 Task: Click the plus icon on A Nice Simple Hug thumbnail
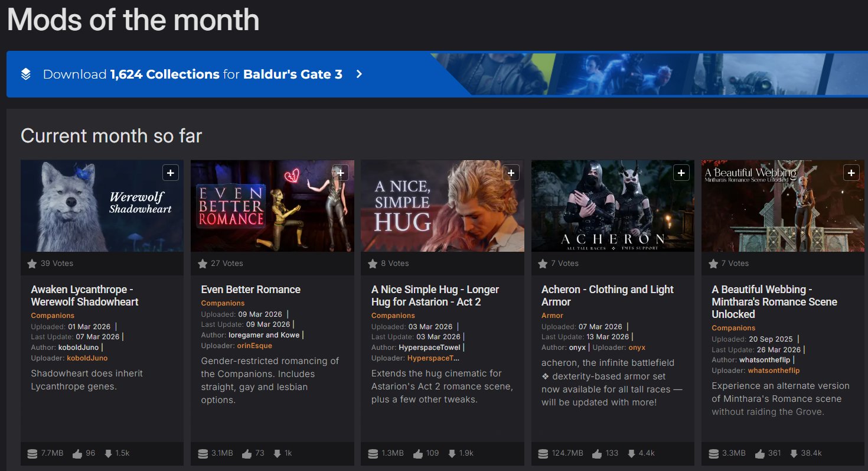pos(511,173)
